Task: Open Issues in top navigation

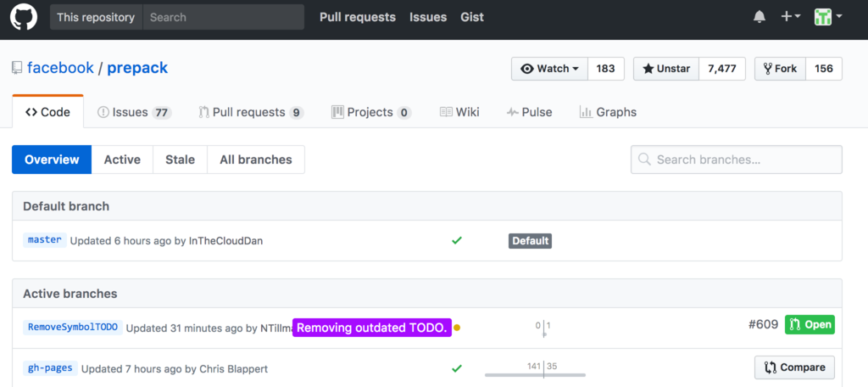Action: tap(428, 17)
